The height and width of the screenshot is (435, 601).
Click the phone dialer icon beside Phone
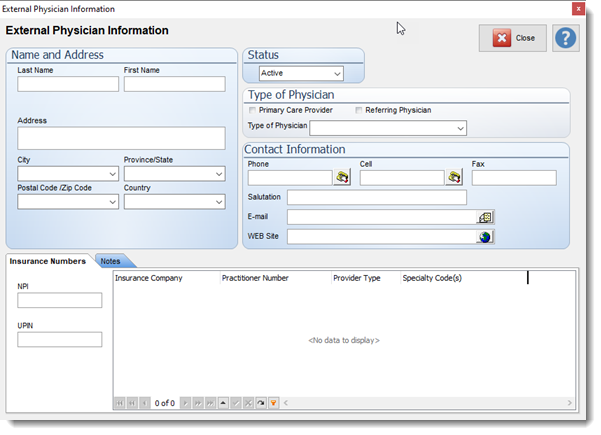click(342, 177)
